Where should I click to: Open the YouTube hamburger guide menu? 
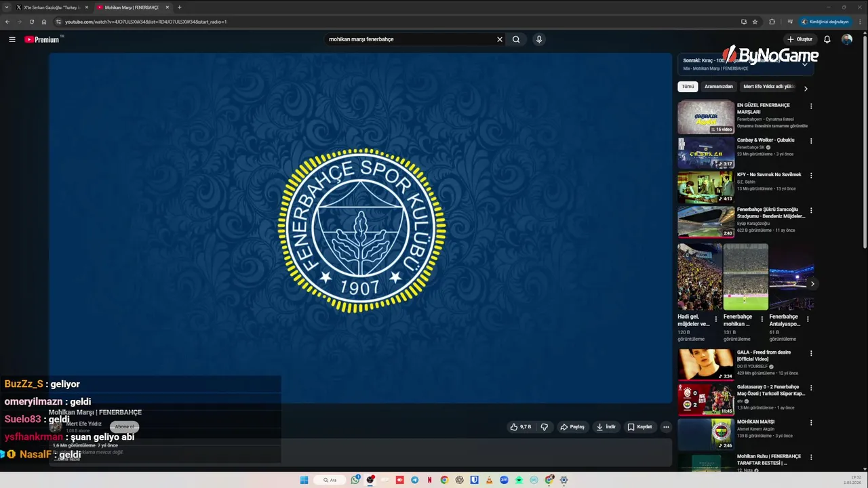click(12, 39)
